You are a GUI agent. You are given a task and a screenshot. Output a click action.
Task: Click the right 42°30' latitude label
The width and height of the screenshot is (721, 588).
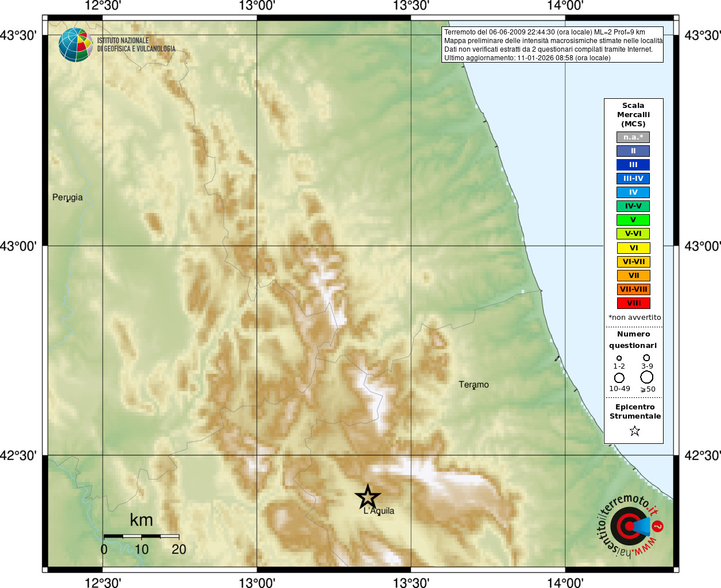click(x=702, y=456)
